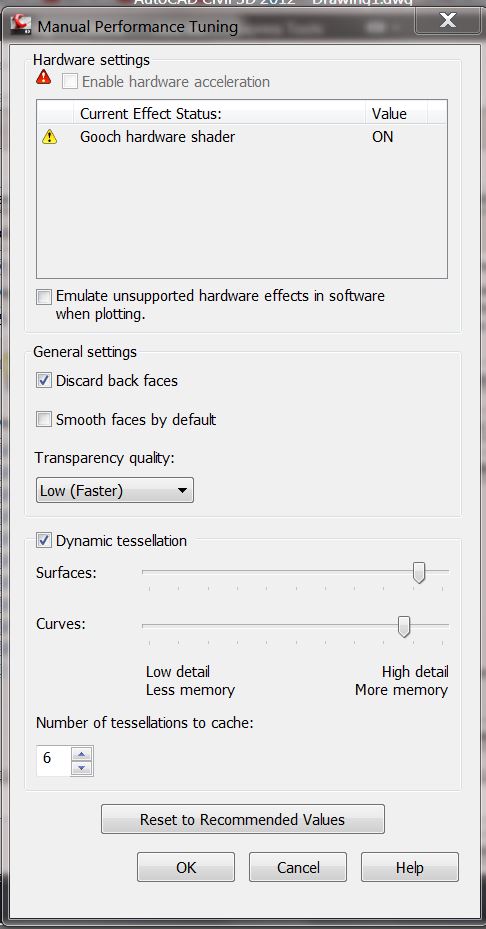
Task: Click the Cancel button
Action: (x=298, y=867)
